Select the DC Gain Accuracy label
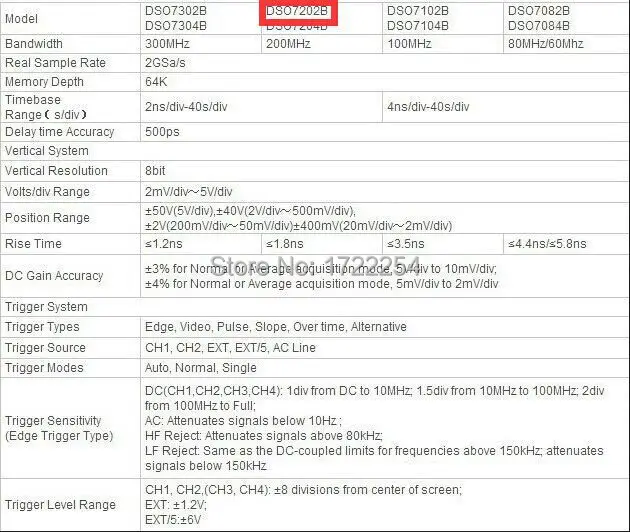 54,276
